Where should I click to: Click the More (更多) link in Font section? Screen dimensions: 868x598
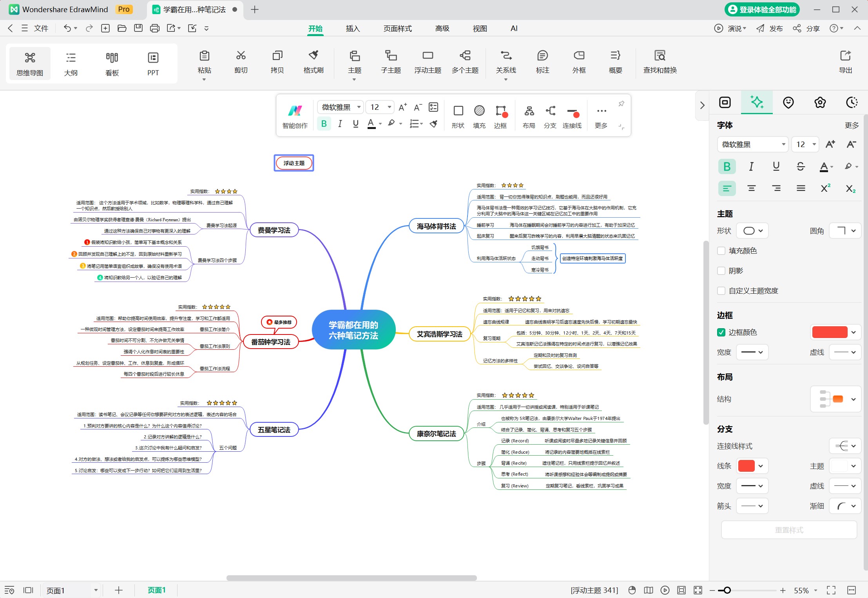[852, 125]
